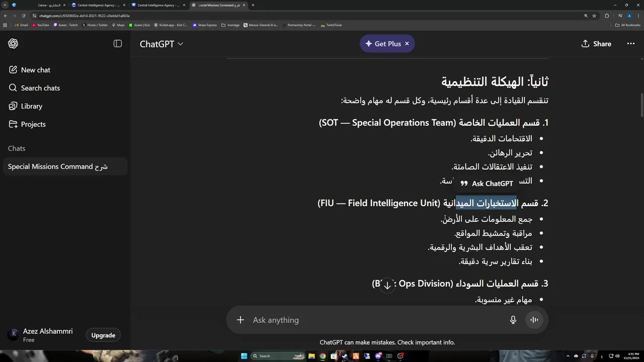Open the browser extensions puzzle icon
This screenshot has height=362, width=644.
(607, 16)
